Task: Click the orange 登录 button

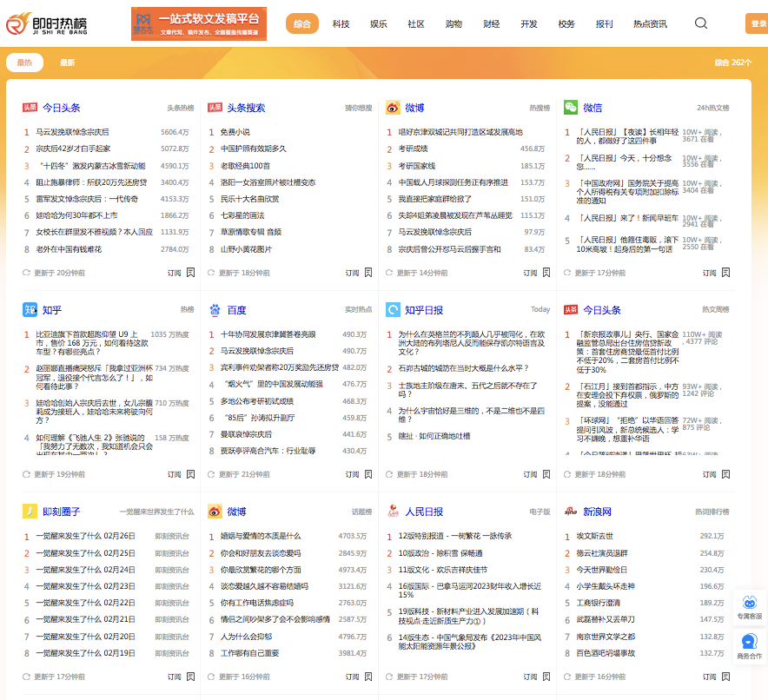Action: (757, 24)
